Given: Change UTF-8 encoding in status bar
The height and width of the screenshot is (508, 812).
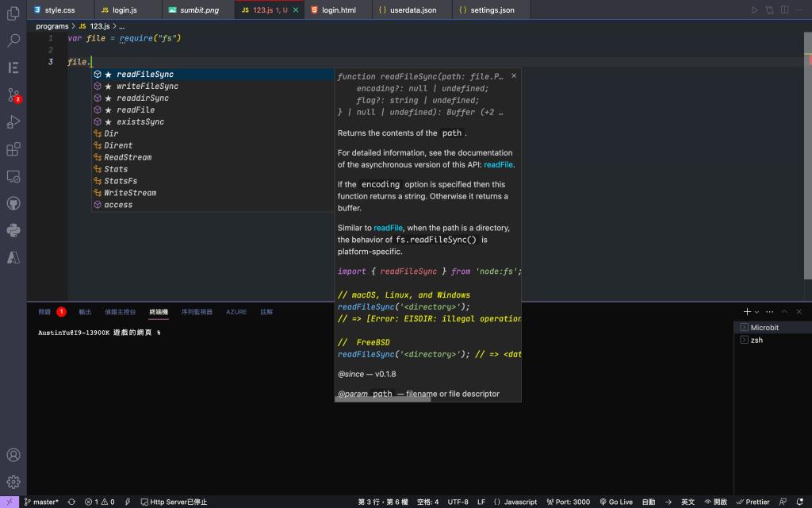Looking at the screenshot, I should (x=458, y=502).
